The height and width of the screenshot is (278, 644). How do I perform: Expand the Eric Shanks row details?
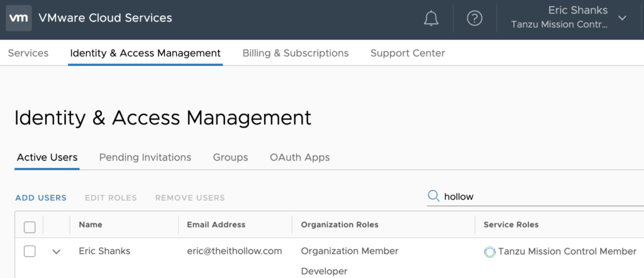coord(57,252)
